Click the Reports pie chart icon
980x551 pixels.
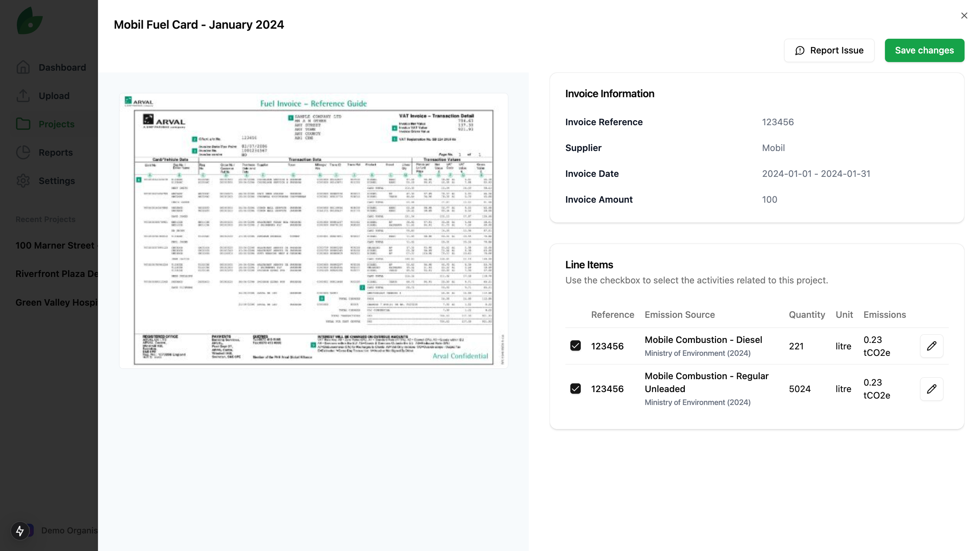[23, 152]
